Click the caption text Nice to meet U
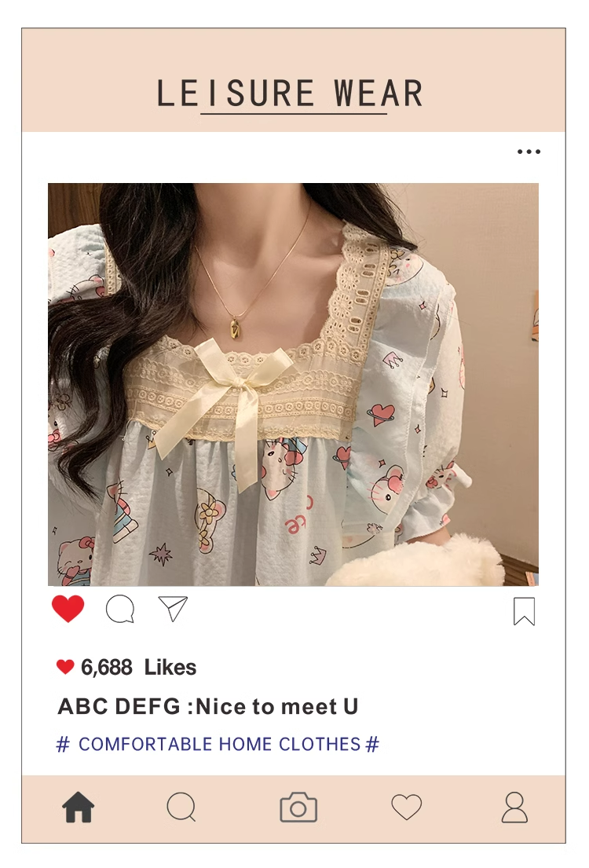This screenshot has height=868, width=589. coord(277,706)
